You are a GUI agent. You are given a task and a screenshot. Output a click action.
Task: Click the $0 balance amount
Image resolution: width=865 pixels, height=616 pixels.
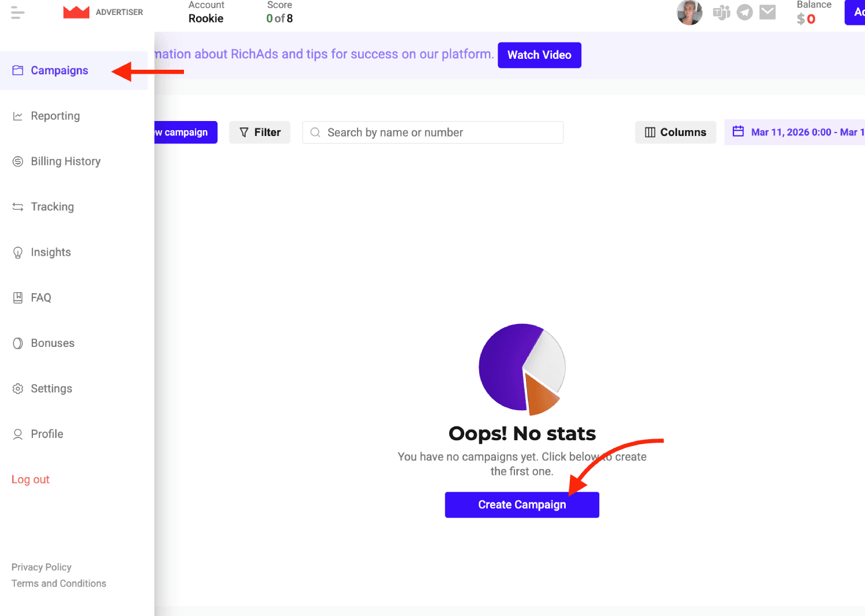point(806,19)
